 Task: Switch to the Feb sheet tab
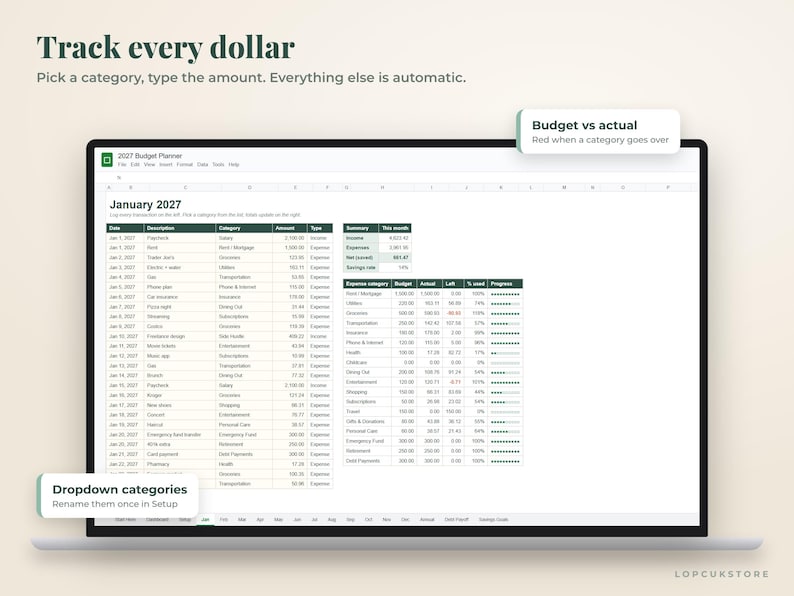(x=224, y=520)
